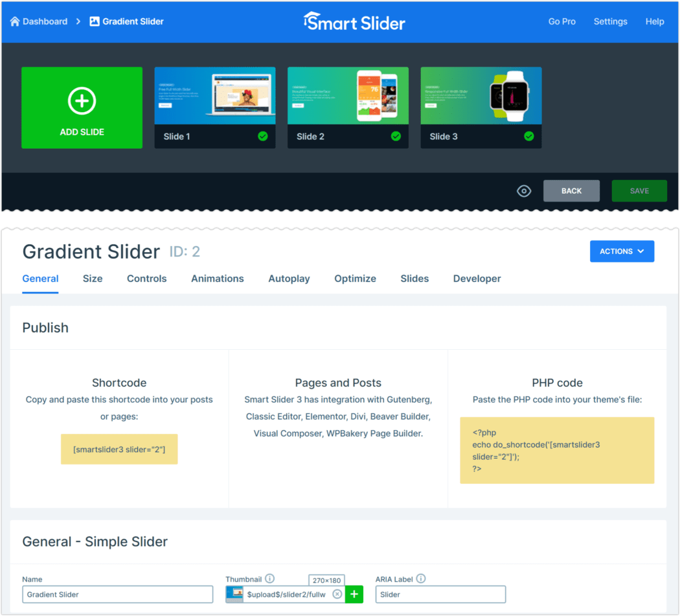Click the General - Simple Slider heading
The image size is (680, 616).
95,542
